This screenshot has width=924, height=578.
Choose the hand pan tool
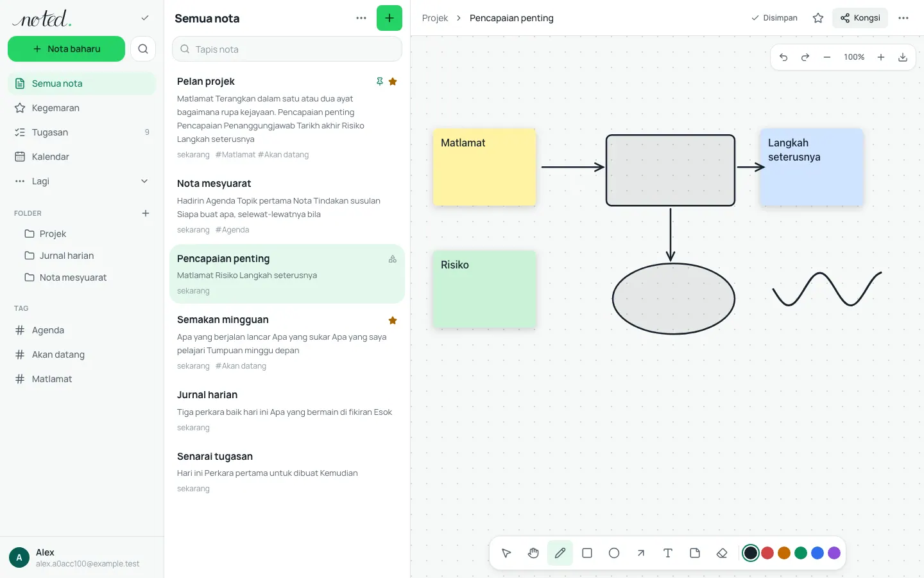pyautogui.click(x=533, y=553)
